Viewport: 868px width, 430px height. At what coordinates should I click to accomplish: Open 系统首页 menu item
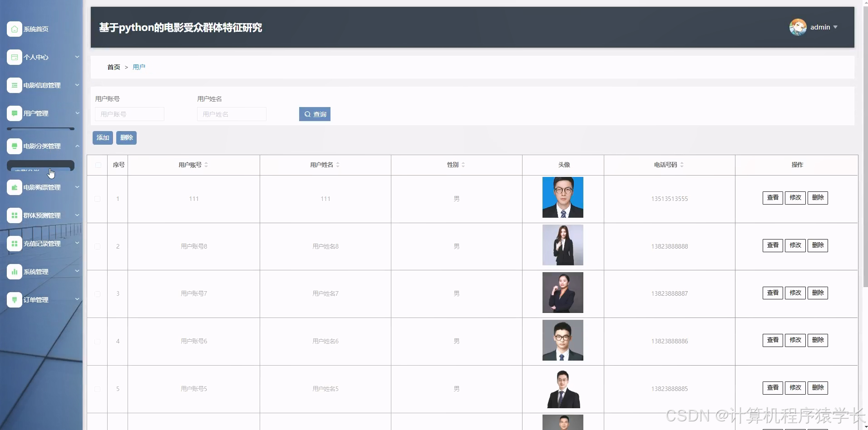36,29
